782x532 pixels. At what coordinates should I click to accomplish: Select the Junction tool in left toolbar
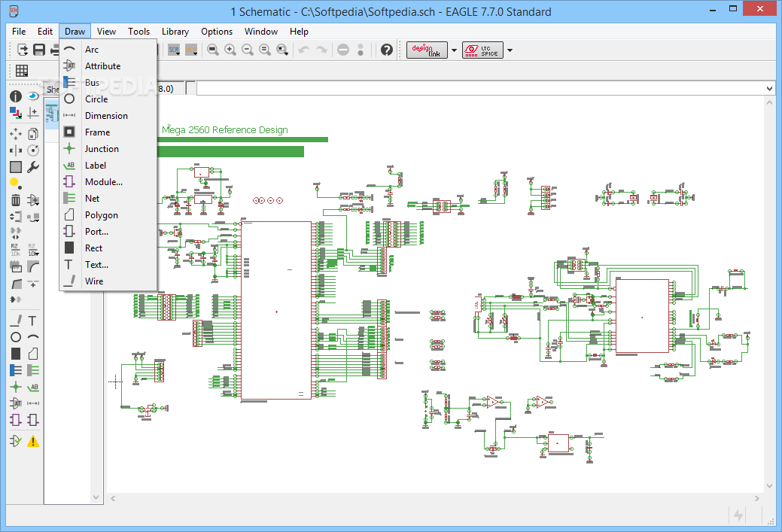point(16,387)
